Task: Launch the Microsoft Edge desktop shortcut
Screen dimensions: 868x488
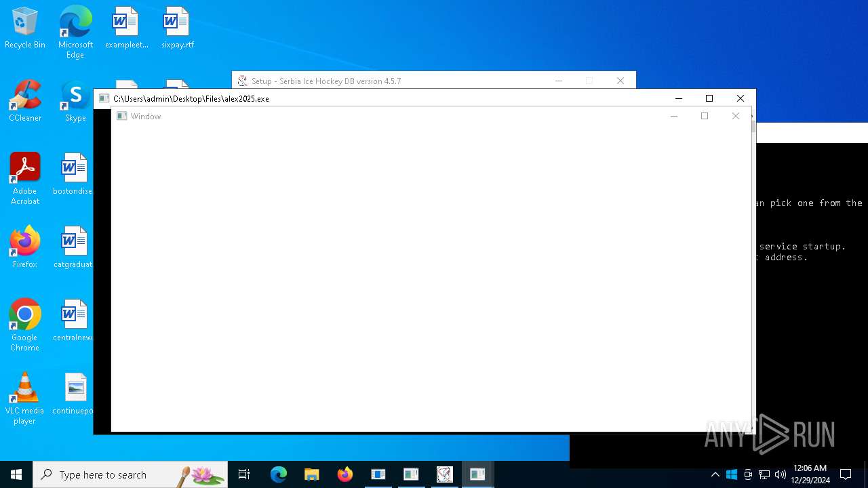Action: pos(75,33)
